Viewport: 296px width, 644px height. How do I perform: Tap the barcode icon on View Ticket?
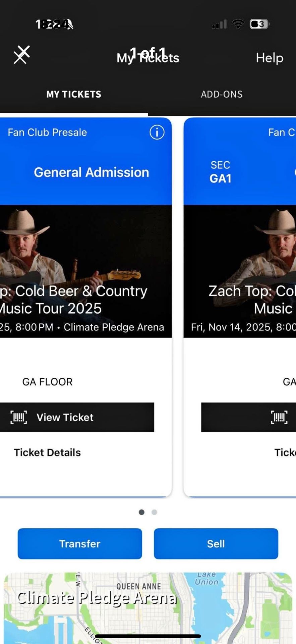[x=19, y=417]
